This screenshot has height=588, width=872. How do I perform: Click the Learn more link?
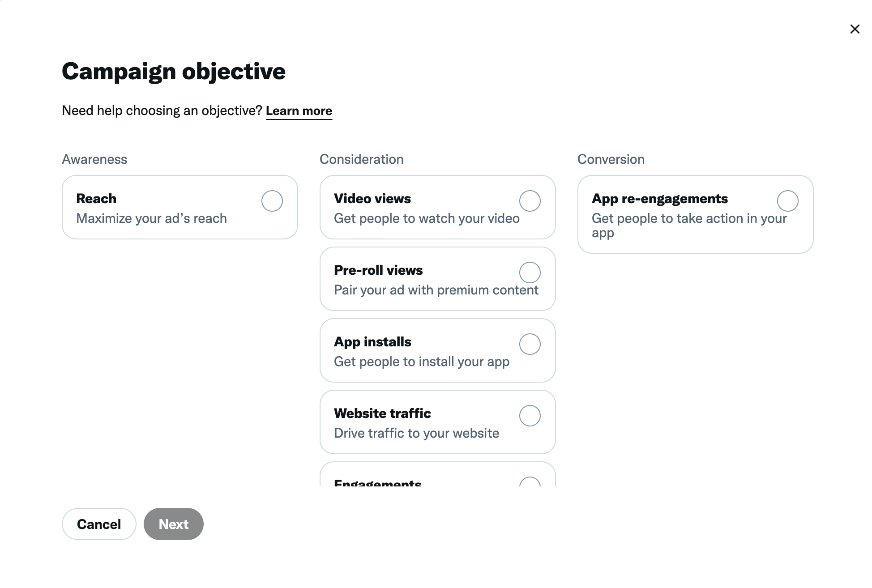(x=299, y=110)
